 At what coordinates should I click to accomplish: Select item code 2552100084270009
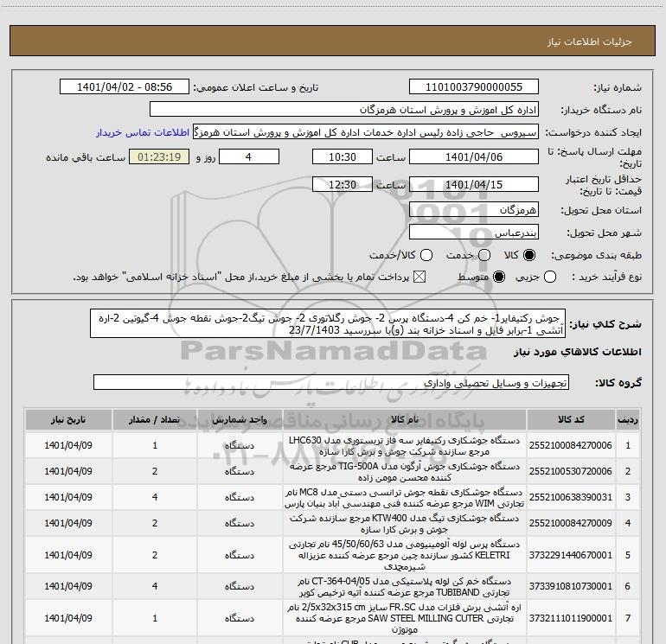point(571,523)
